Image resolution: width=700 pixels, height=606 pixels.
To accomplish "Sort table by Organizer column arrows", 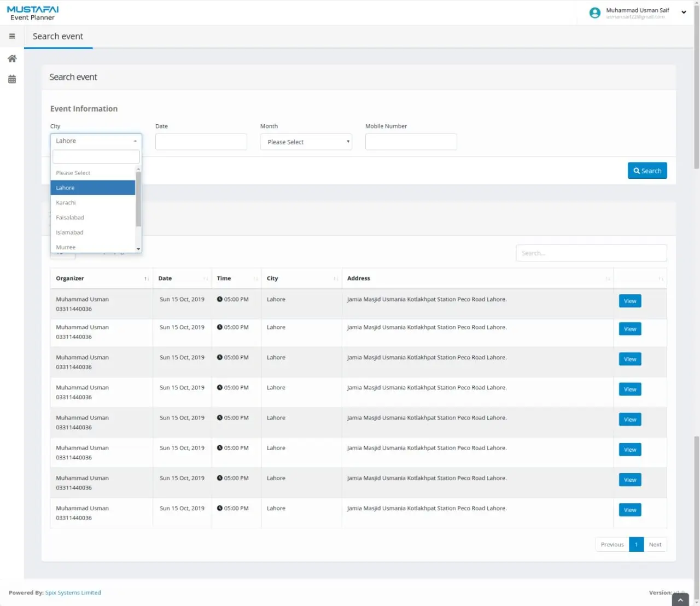I will click(x=146, y=279).
